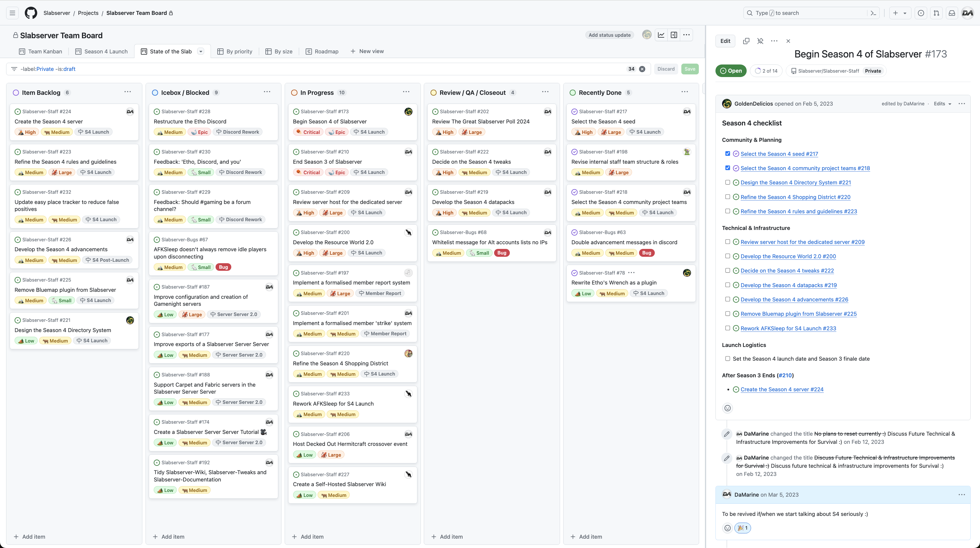The image size is (980, 548).
Task: Open the command palette icon in search
Action: 874,13
